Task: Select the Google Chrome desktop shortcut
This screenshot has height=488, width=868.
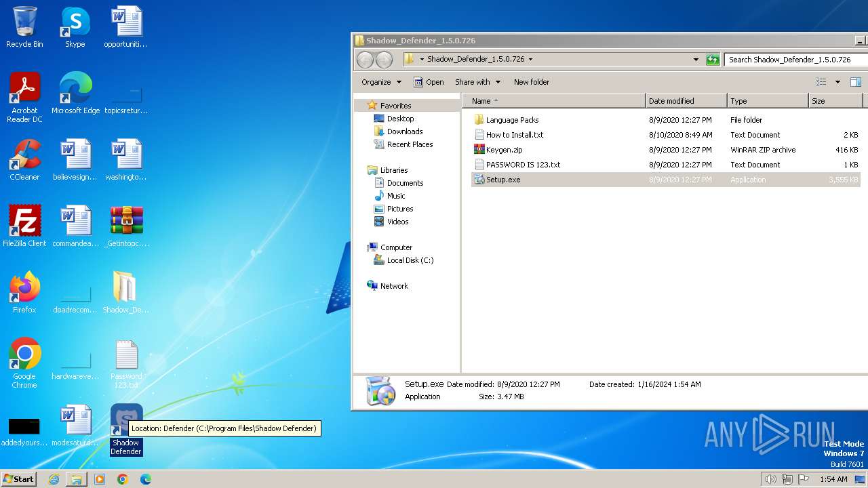Action: pyautogui.click(x=24, y=363)
